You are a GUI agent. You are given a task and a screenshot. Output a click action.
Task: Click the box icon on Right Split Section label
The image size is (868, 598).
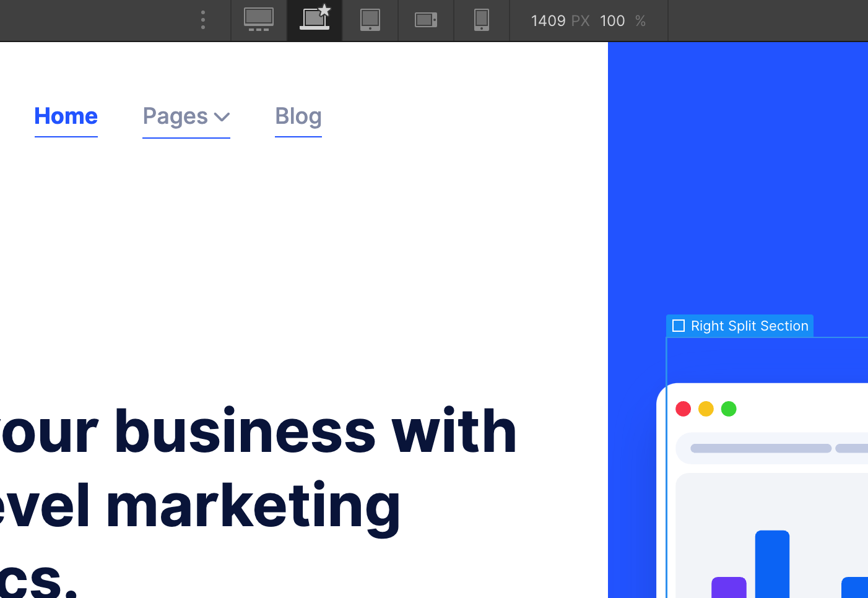pyautogui.click(x=679, y=326)
